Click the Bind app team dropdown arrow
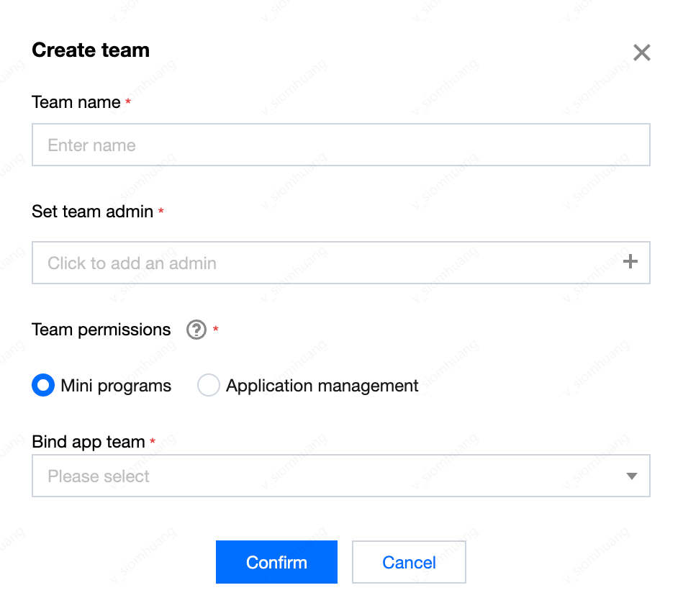This screenshot has height=616, width=683. (x=631, y=476)
